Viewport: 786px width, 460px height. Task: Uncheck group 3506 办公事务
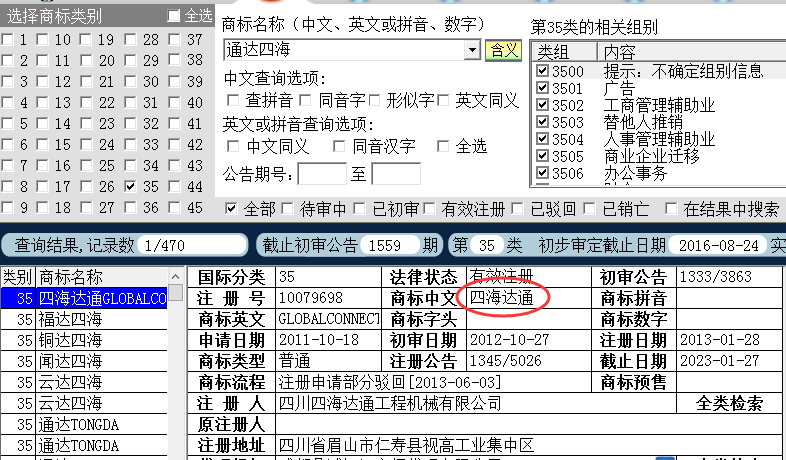[x=542, y=173]
